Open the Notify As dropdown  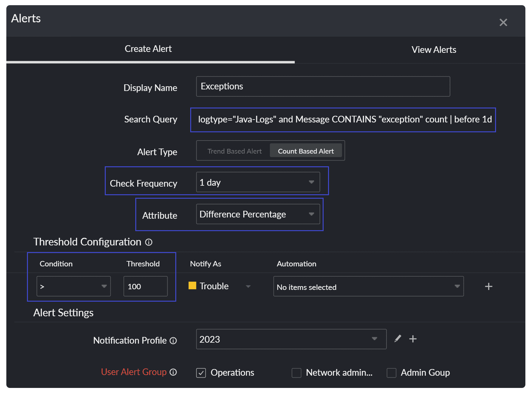coord(248,286)
